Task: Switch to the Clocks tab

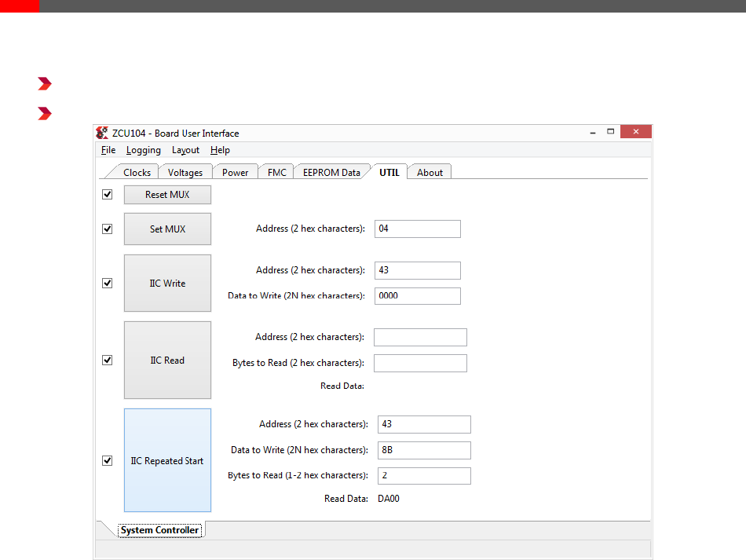Action: click(x=137, y=173)
